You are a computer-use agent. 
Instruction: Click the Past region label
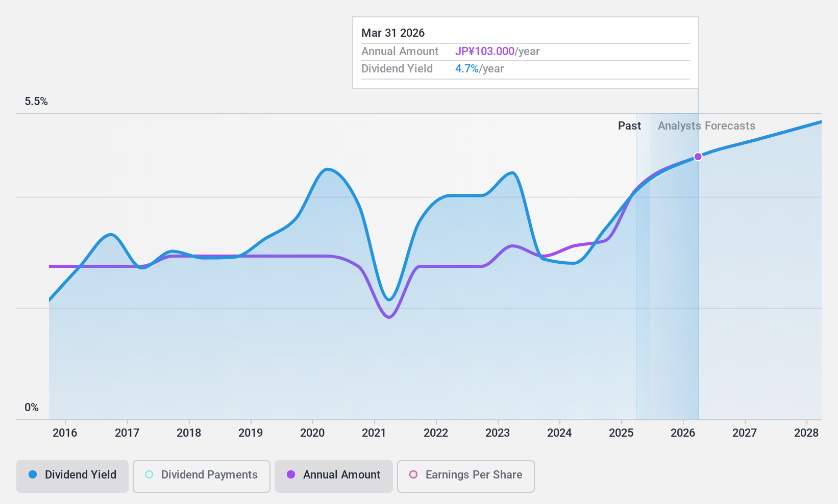coord(629,126)
